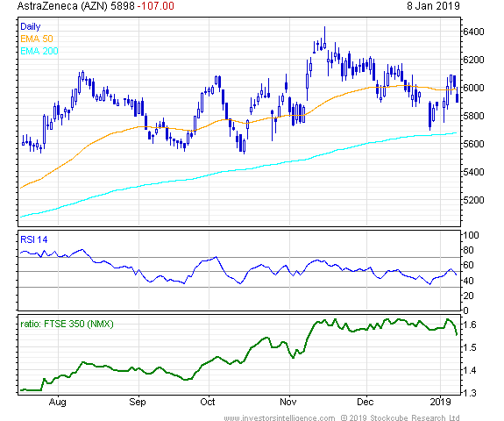Click the RSI axis value 40
The image size is (504, 421).
tap(468, 281)
